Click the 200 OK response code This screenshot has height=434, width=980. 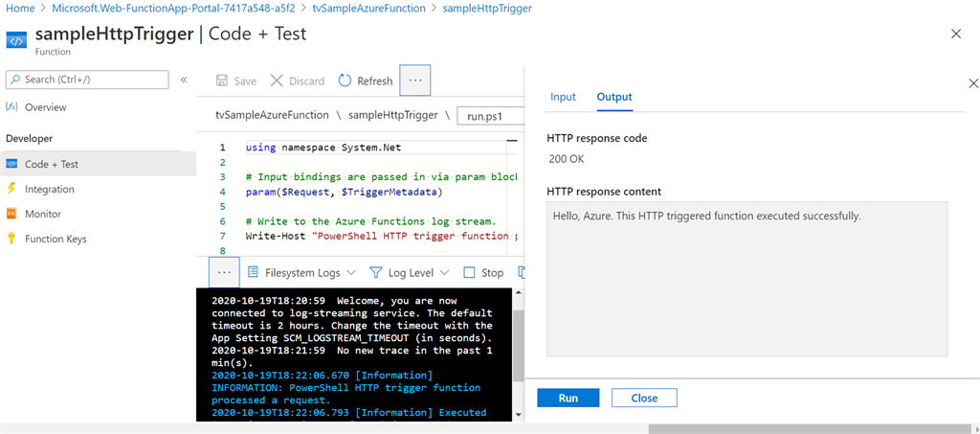tap(567, 159)
